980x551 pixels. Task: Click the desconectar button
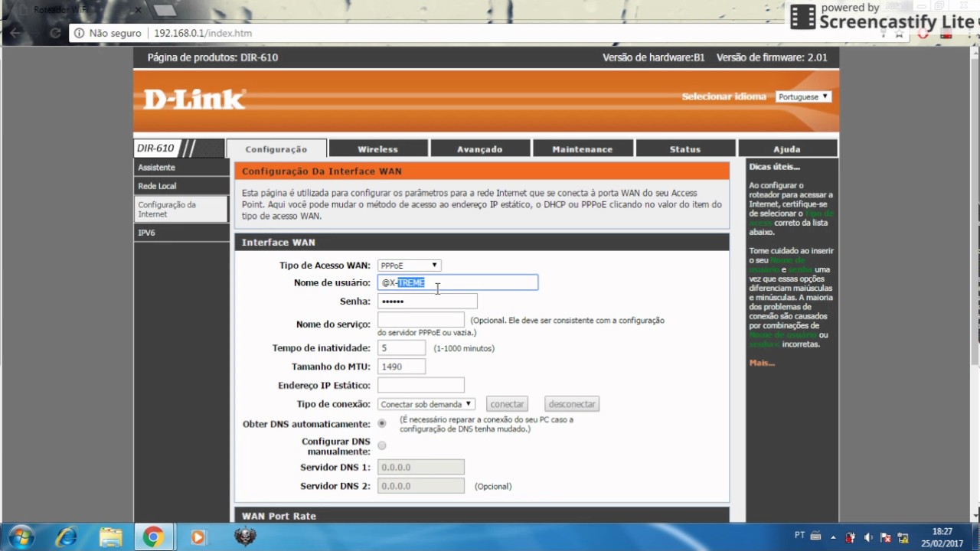[572, 404]
